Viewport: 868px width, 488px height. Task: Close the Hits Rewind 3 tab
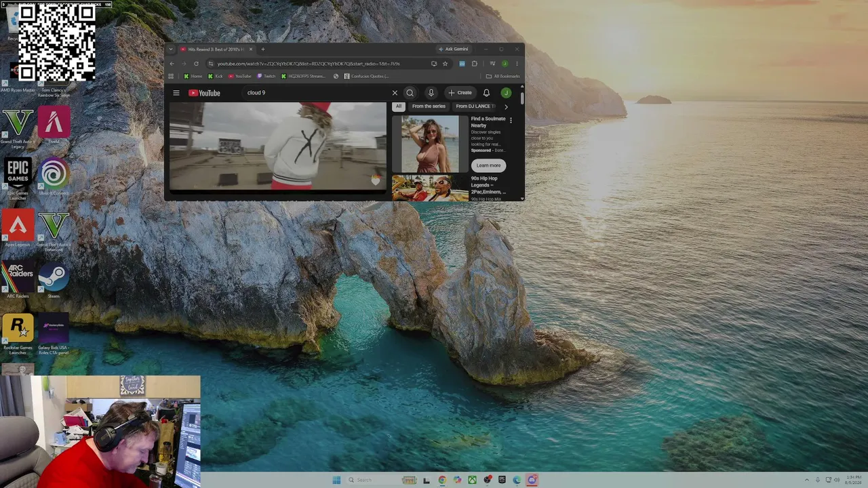point(251,49)
